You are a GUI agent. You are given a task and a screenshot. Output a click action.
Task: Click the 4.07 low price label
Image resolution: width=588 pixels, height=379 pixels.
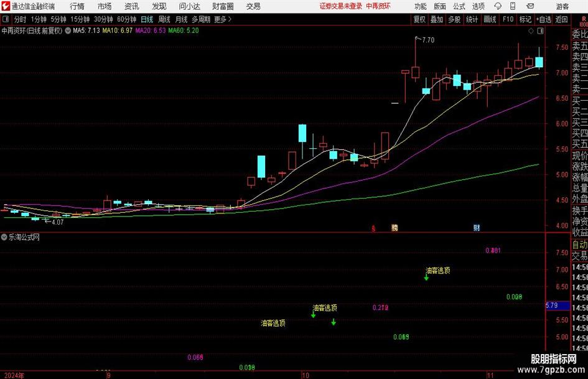(x=58, y=222)
